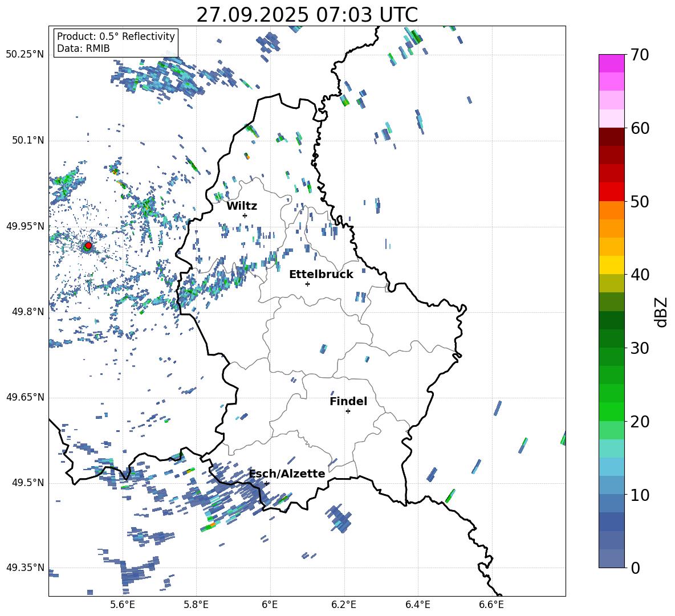The width and height of the screenshot is (675, 616).
Task: Click the 6°E longitude label
Action: [270, 605]
